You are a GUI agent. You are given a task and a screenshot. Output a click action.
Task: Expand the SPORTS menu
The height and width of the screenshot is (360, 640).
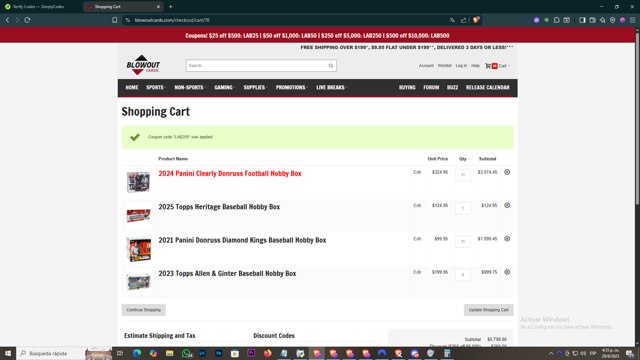(x=156, y=87)
